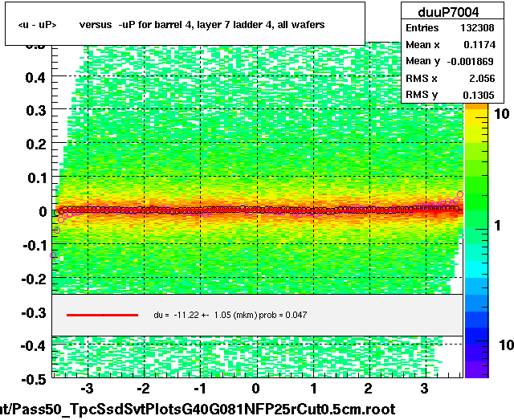Image resolution: width=514 pixels, height=420 pixels.
Task: Click the Mean x 0.1174 row
Action: (x=450, y=45)
